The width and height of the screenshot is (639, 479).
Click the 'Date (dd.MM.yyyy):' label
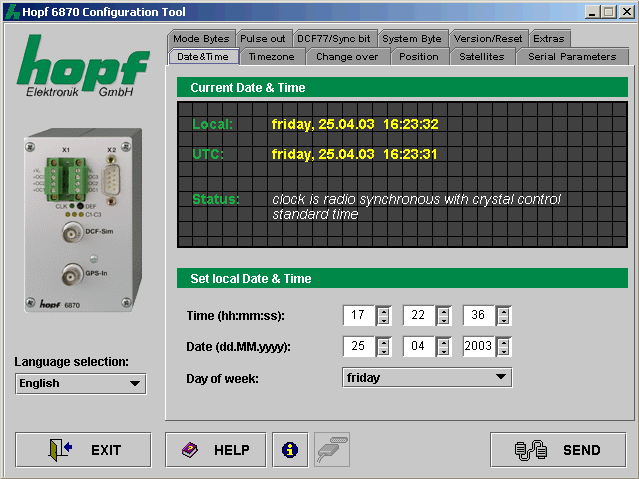238,347
